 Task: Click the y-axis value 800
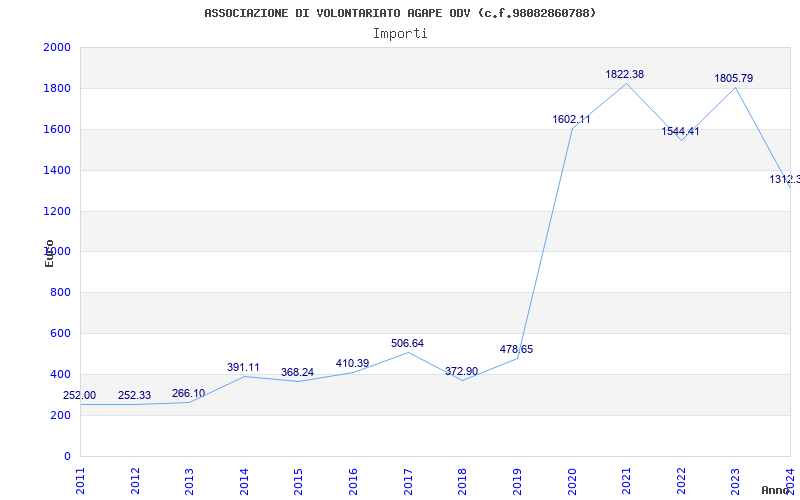[x=60, y=292]
